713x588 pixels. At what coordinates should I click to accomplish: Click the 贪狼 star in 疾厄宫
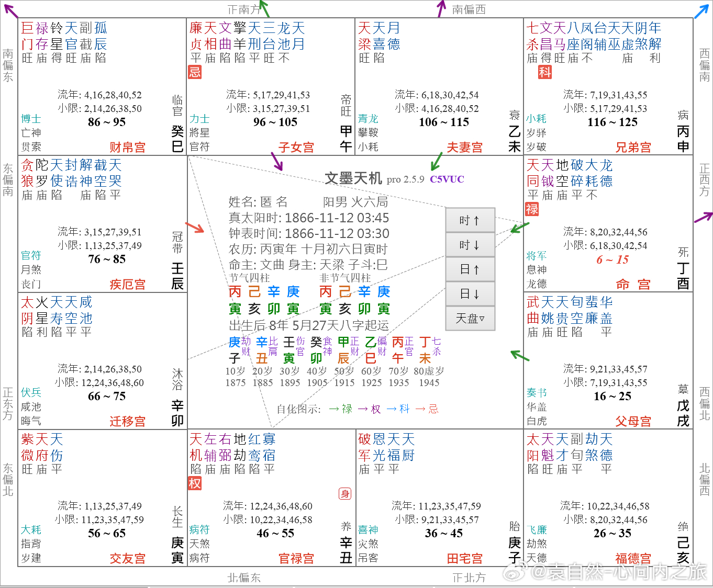pos(27,173)
